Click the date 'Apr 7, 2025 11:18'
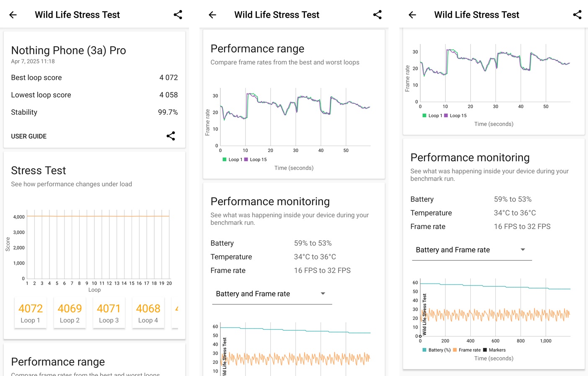Image resolution: width=588 pixels, height=376 pixels. tap(33, 62)
